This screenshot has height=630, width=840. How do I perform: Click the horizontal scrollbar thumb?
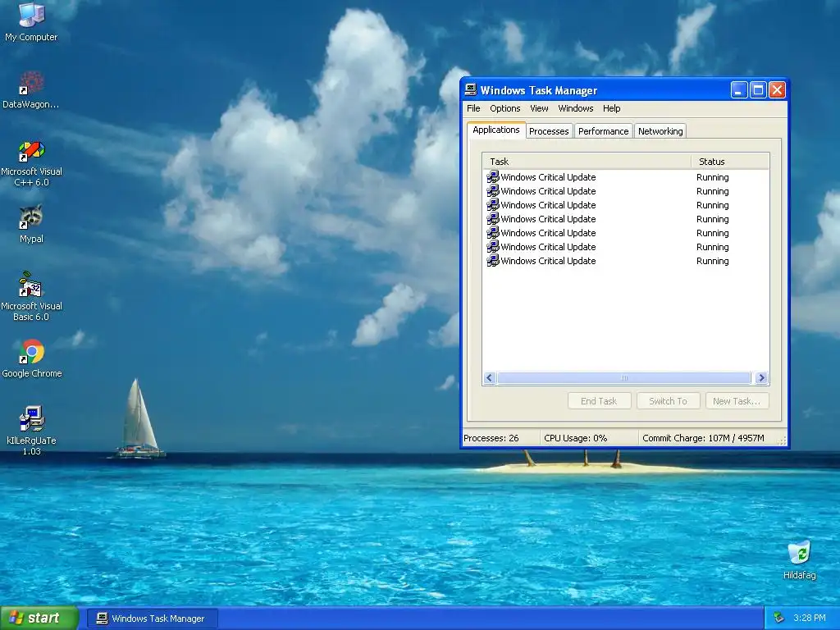(x=624, y=377)
